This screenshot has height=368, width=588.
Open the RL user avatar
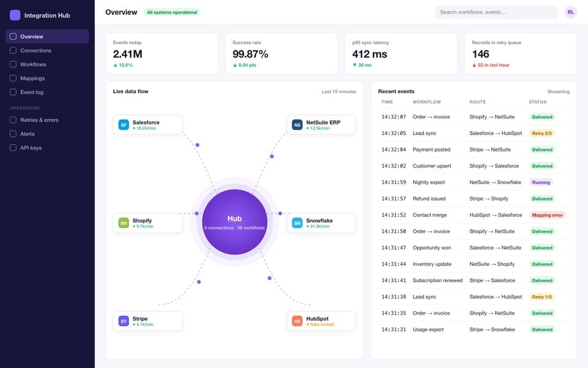point(570,12)
